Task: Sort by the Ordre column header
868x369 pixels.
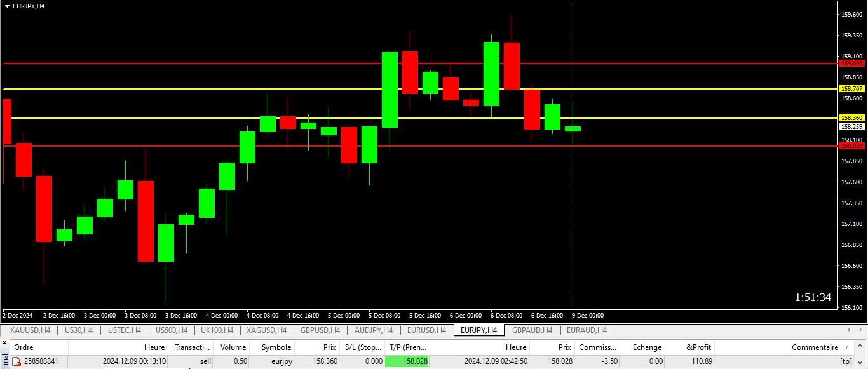Action: [x=39, y=347]
